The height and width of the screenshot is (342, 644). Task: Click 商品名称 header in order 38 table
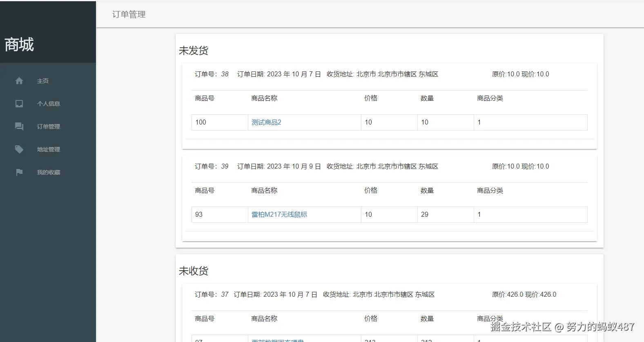264,98
